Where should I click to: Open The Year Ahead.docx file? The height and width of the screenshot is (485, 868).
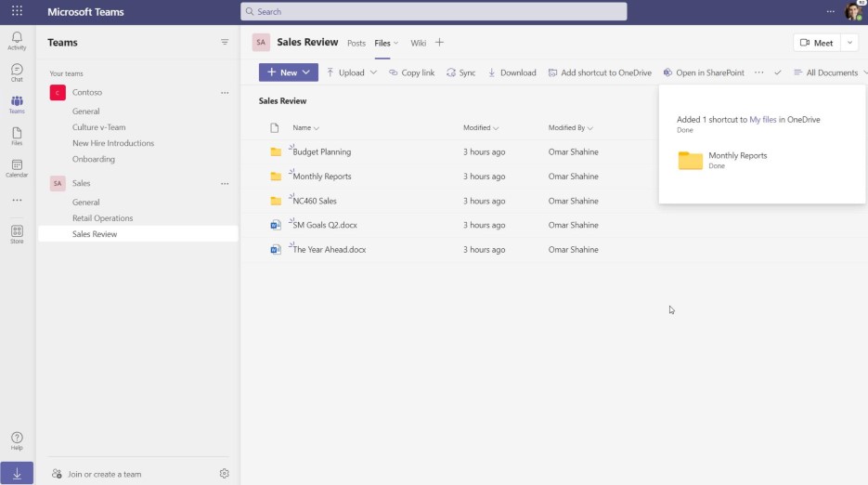pyautogui.click(x=329, y=249)
